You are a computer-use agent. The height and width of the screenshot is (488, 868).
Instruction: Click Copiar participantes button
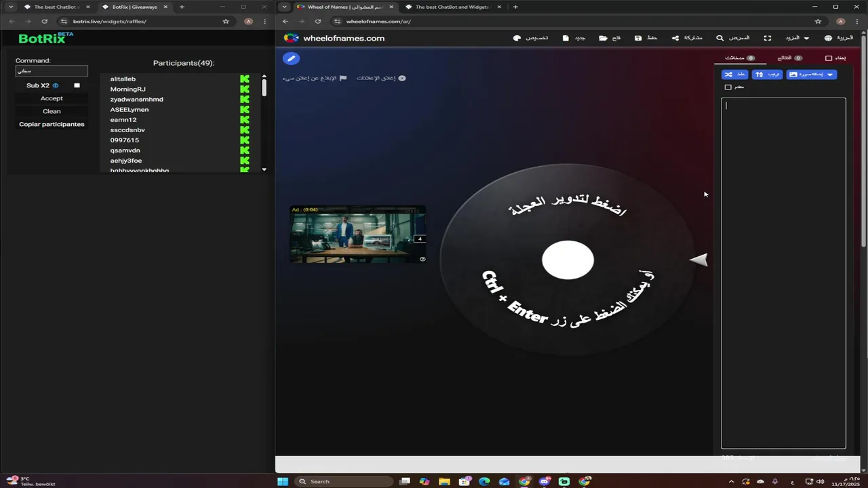(x=52, y=124)
